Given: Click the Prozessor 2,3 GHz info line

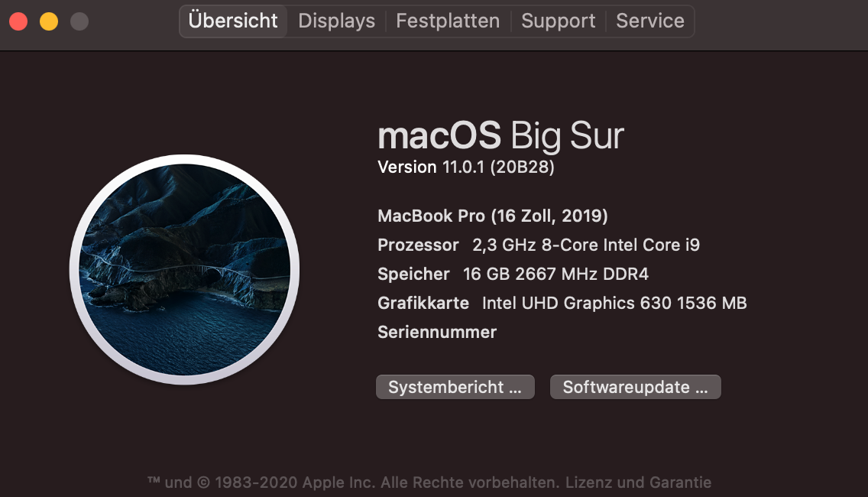Looking at the screenshot, I should 539,245.
